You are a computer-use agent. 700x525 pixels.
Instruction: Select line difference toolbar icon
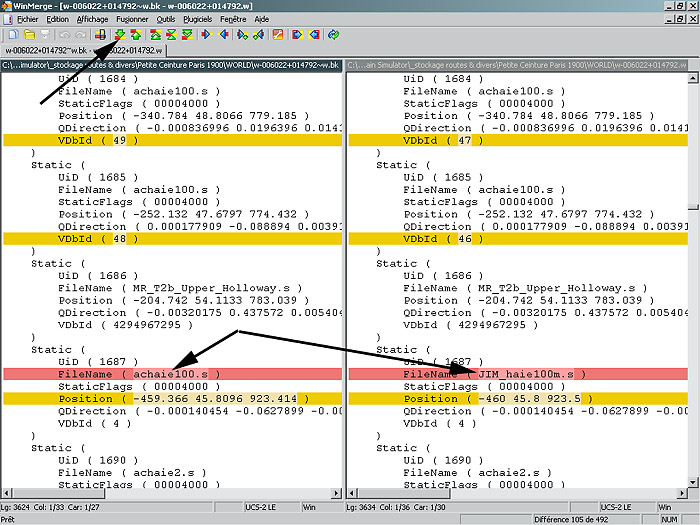100,34
